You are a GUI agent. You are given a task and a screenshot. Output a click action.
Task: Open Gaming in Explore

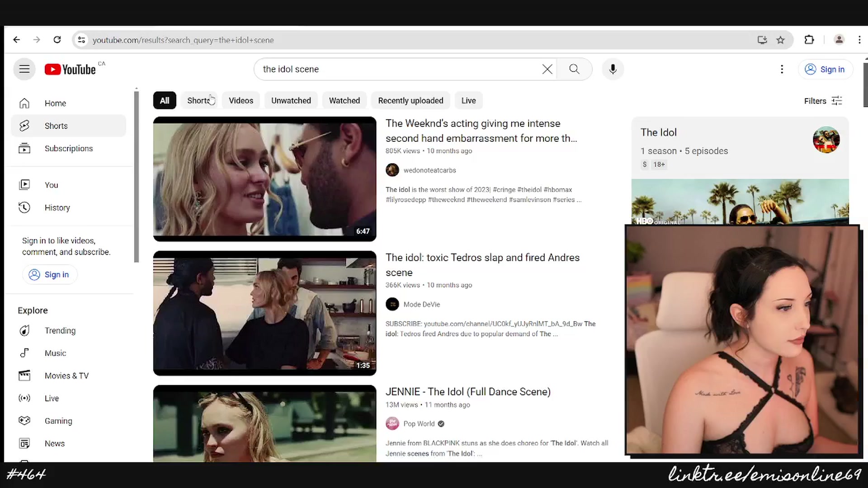pos(68,421)
